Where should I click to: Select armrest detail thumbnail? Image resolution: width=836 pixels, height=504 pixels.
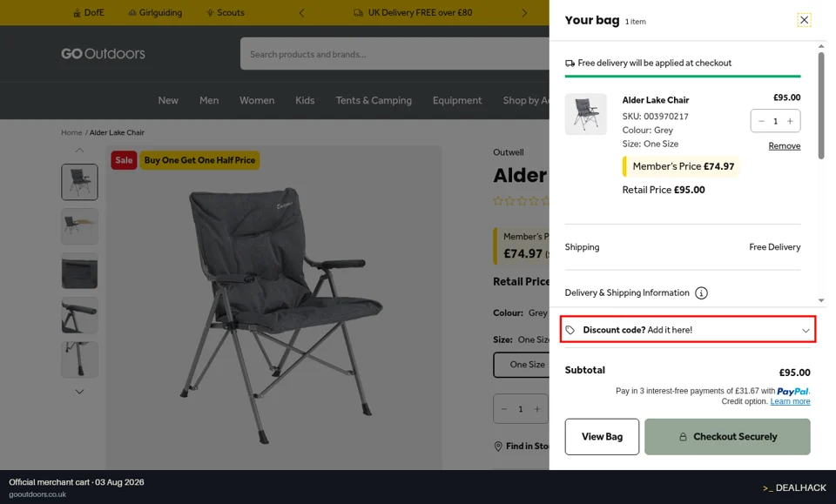point(79,315)
